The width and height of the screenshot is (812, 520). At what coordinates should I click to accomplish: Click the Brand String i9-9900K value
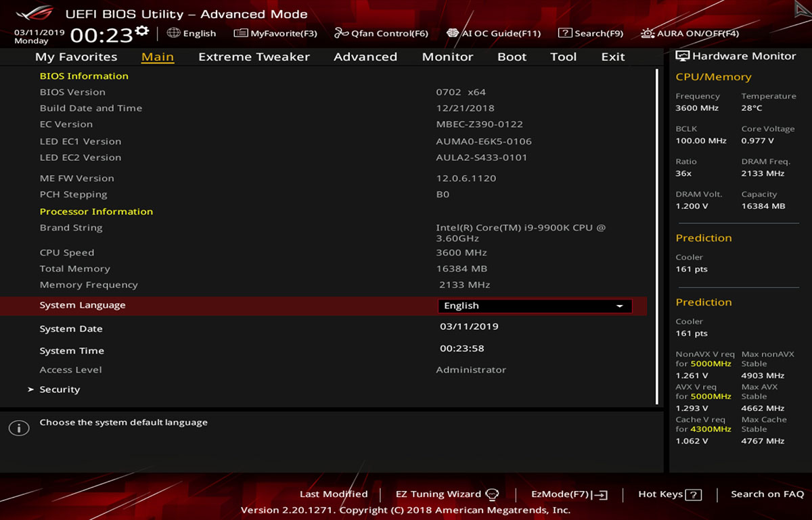(521, 233)
